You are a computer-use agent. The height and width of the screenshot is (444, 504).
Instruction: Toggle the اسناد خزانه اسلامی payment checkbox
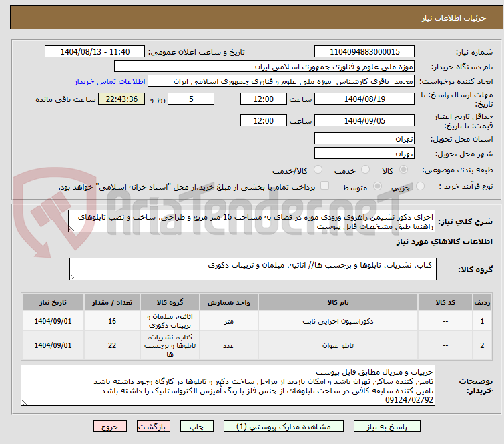pyautogui.click(x=324, y=186)
